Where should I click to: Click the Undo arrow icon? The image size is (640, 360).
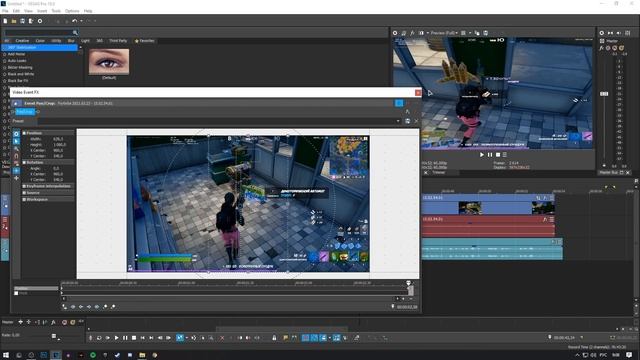pos(74,21)
